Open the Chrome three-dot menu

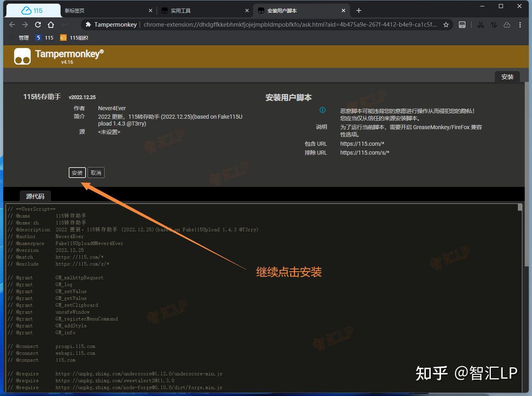[x=520, y=25]
